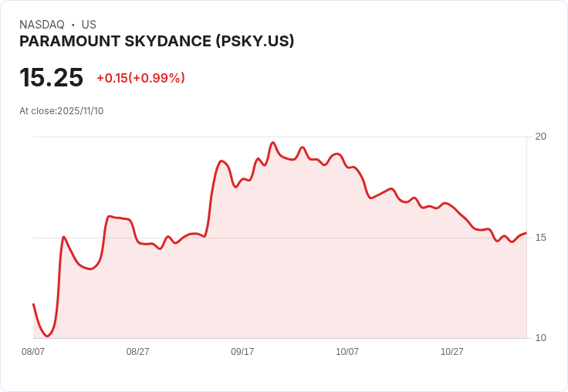The width and height of the screenshot is (568, 392).
Task: Select the 08/07 date on x-axis
Action: point(33,352)
